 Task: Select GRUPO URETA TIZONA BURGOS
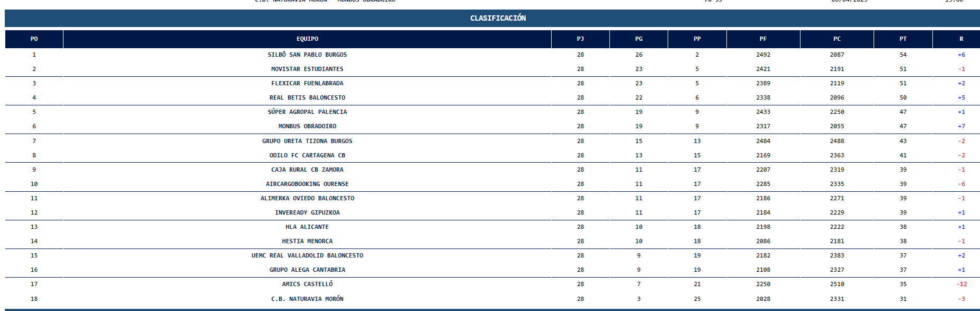coord(307,141)
